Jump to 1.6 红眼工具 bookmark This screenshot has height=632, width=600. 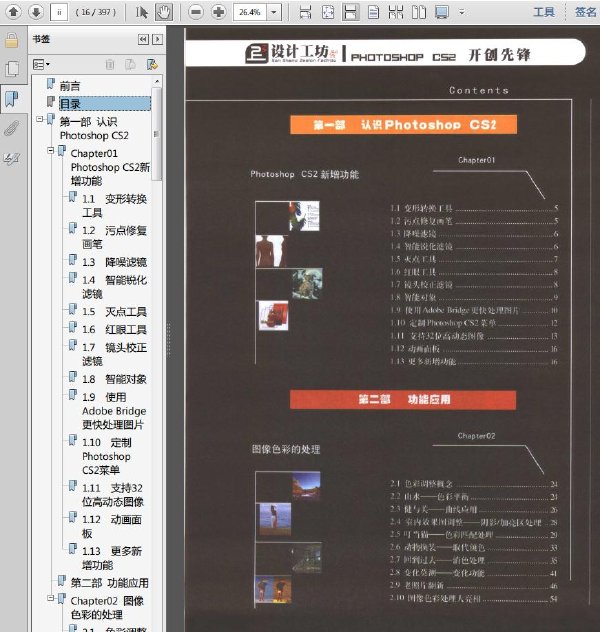click(x=114, y=329)
